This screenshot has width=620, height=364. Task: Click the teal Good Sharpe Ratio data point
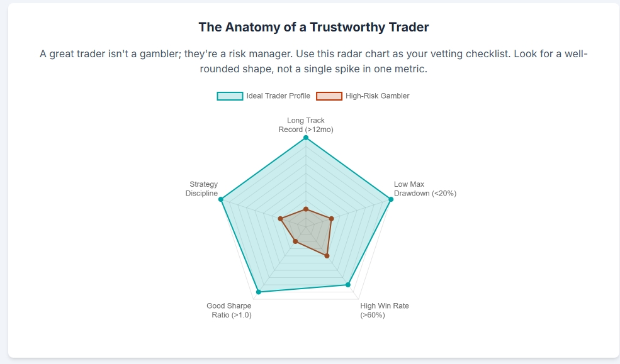click(x=259, y=292)
